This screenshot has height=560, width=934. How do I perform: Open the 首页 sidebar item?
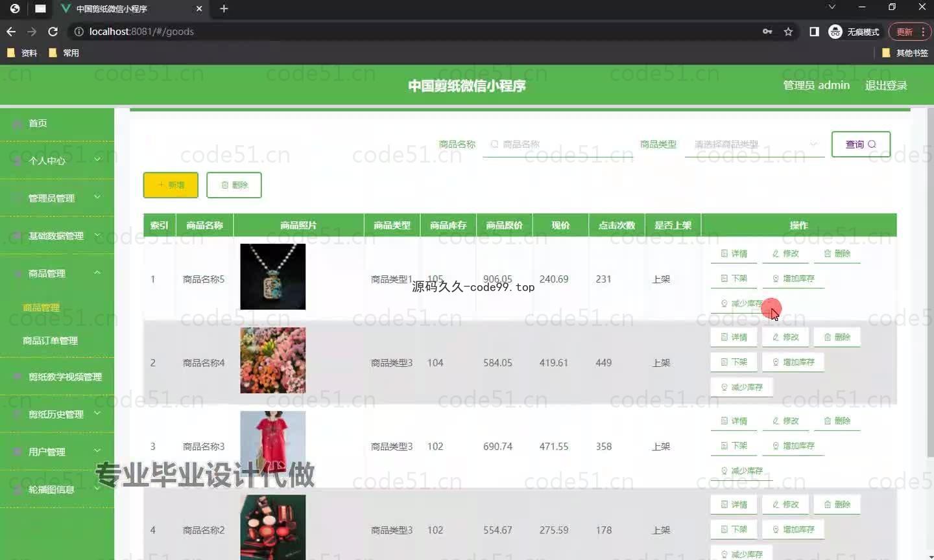click(x=57, y=122)
